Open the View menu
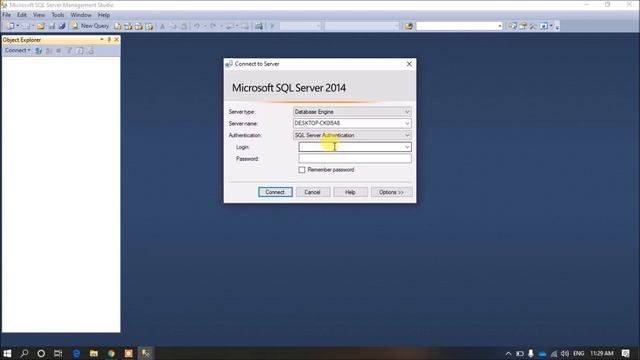 [x=39, y=15]
